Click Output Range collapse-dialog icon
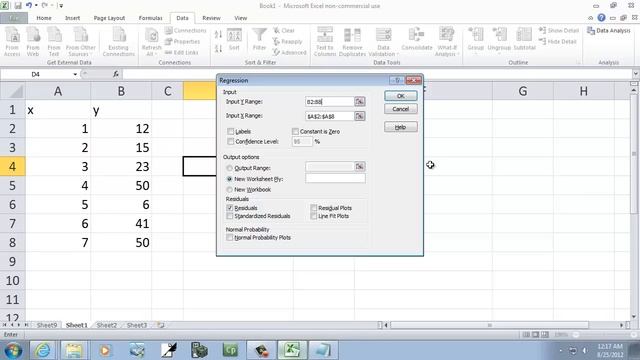The image size is (640, 360). tap(360, 167)
